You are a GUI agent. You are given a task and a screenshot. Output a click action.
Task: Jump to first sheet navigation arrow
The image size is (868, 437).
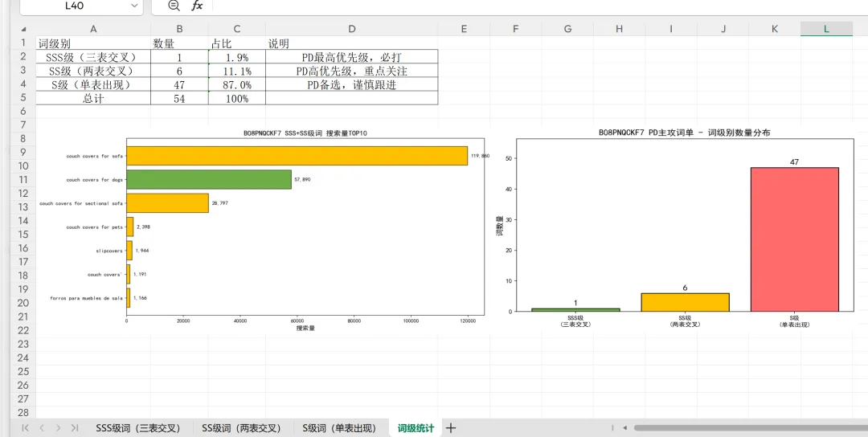click(x=26, y=427)
